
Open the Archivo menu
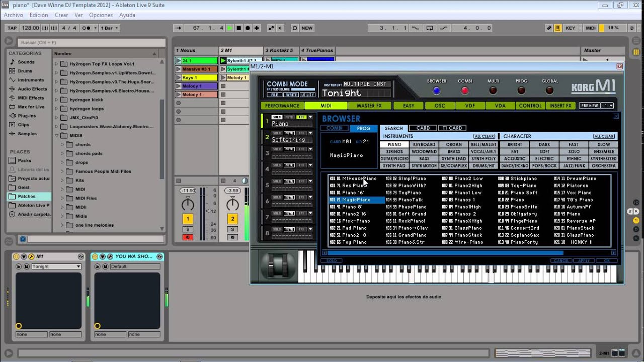pyautogui.click(x=14, y=15)
